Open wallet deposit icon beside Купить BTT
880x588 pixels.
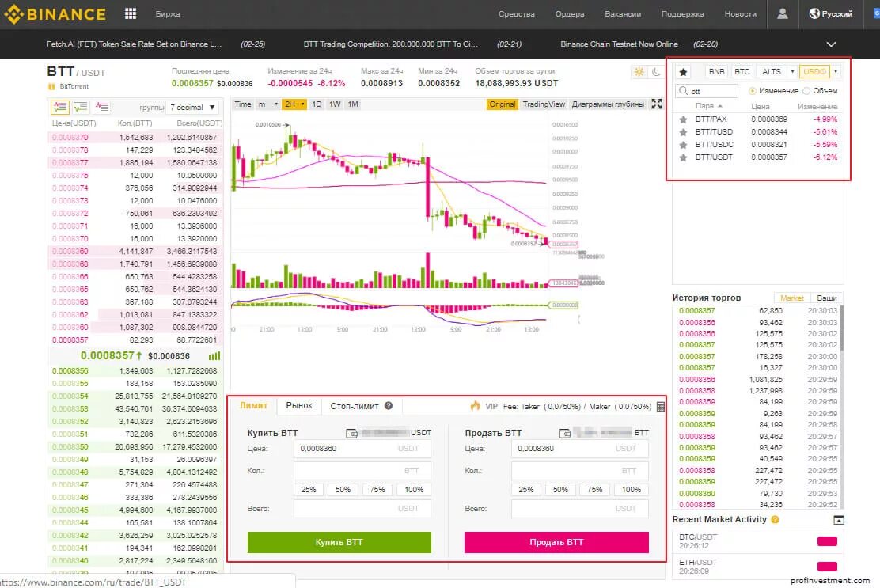351,433
